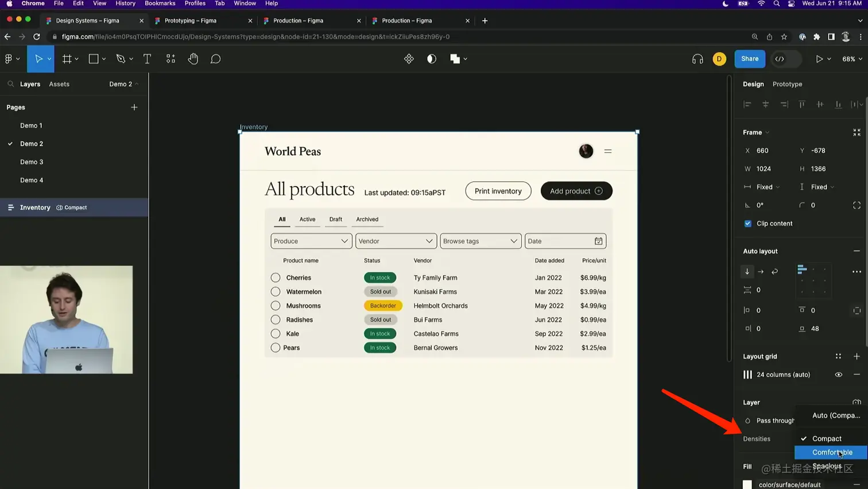This screenshot has width=868, height=489.
Task: Switch to the Prototype tab
Action: coord(787,84)
